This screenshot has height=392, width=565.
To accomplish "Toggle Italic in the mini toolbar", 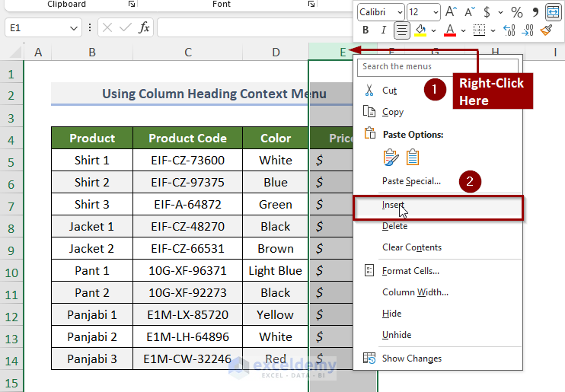I will [384, 30].
